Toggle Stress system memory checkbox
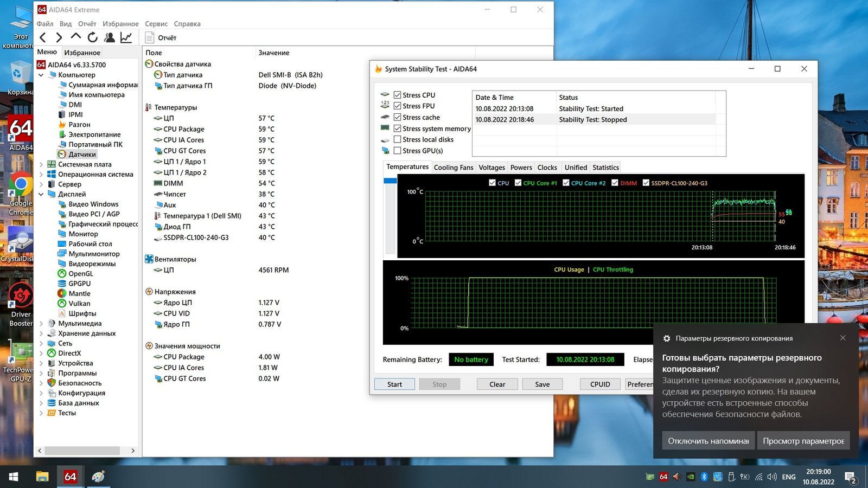 (397, 129)
